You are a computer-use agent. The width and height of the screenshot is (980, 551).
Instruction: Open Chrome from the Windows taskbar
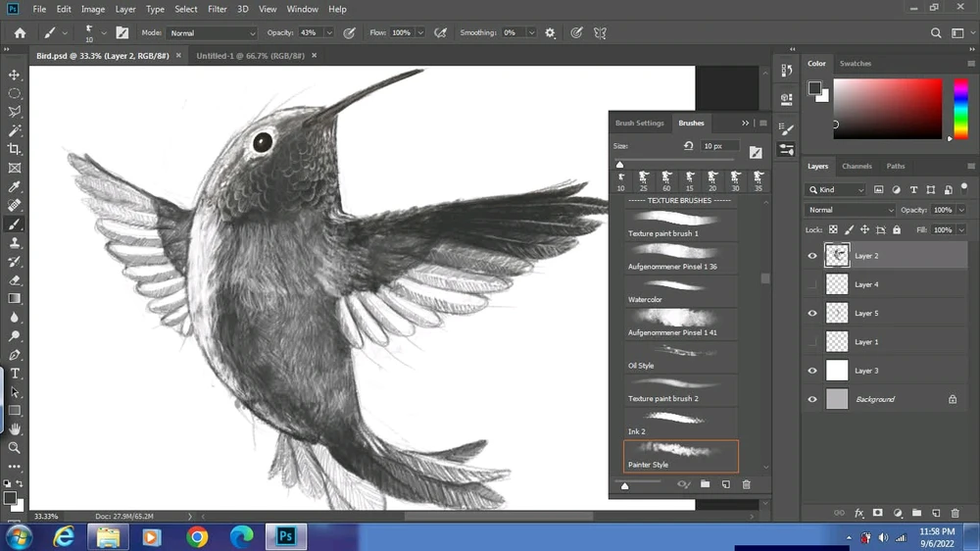click(198, 536)
